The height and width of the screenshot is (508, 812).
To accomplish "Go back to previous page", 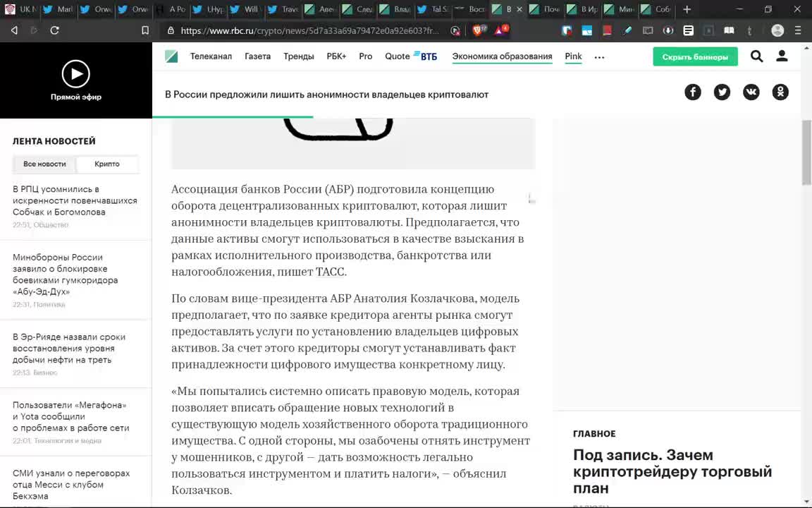I will click(15, 30).
